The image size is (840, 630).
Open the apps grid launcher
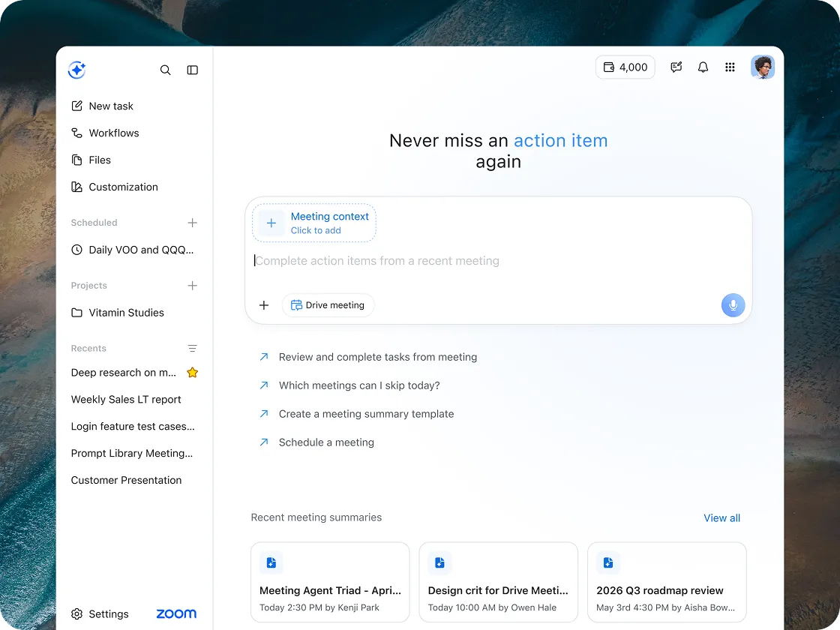[x=730, y=67]
